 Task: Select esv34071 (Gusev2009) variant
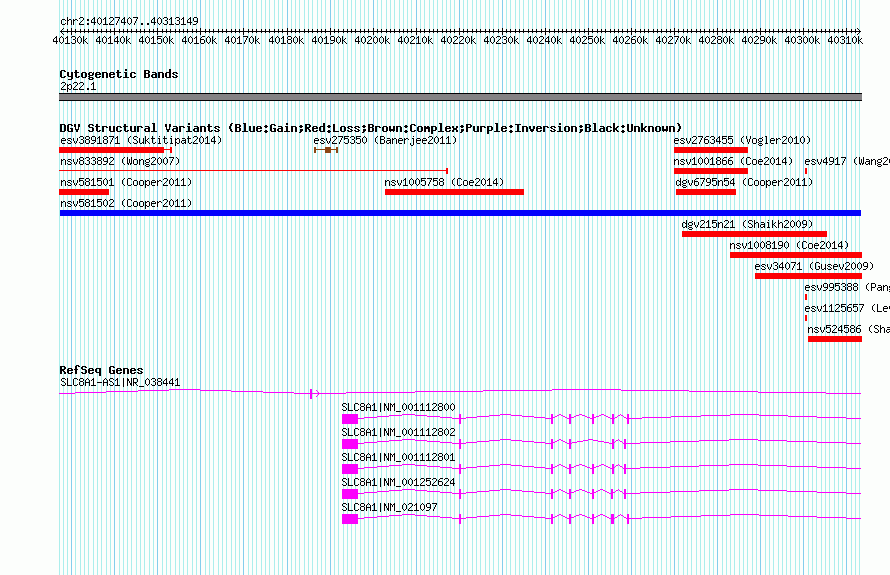814,266
